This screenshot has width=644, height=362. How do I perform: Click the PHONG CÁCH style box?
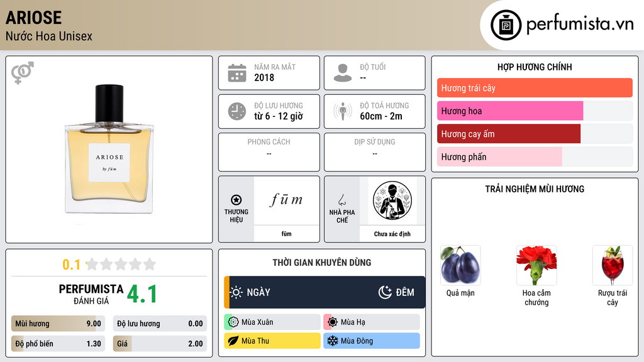(x=269, y=152)
